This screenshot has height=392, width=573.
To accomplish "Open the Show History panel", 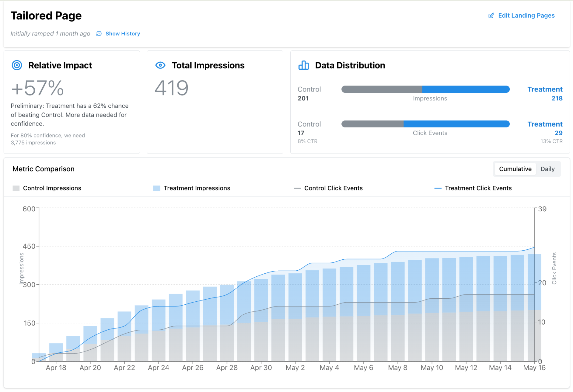I will (x=123, y=34).
